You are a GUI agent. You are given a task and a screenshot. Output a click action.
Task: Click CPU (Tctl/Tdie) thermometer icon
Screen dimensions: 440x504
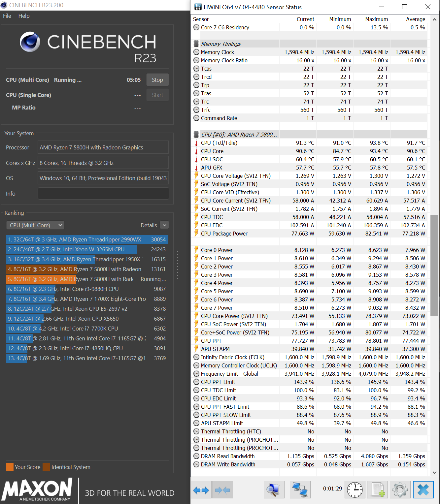[x=196, y=143]
